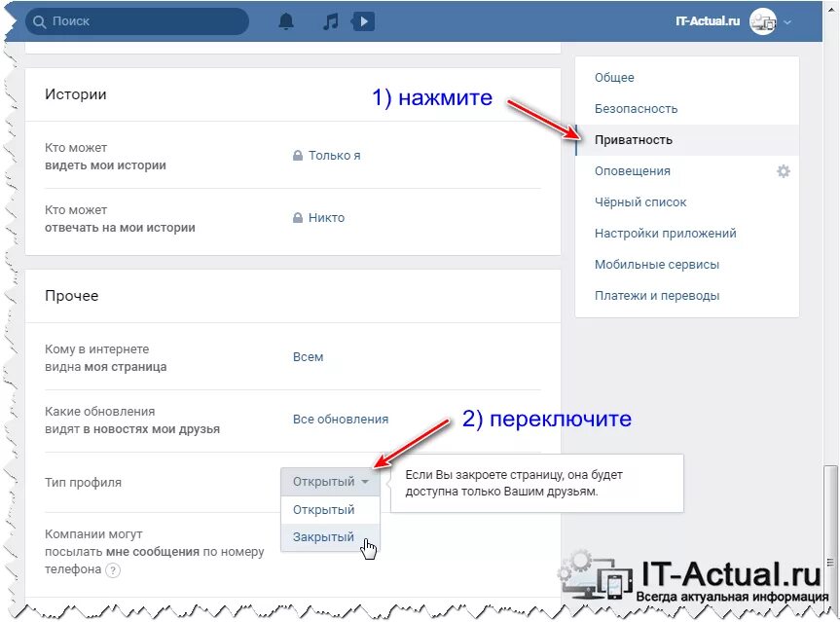The width and height of the screenshot is (840, 622).
Task: Change 'Никто' story reply setting
Action: (326, 217)
